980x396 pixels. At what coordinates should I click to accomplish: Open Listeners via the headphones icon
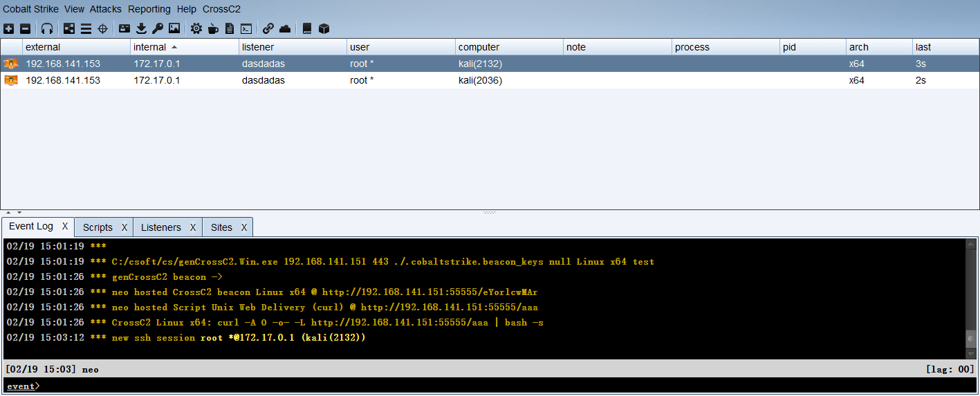(47, 28)
